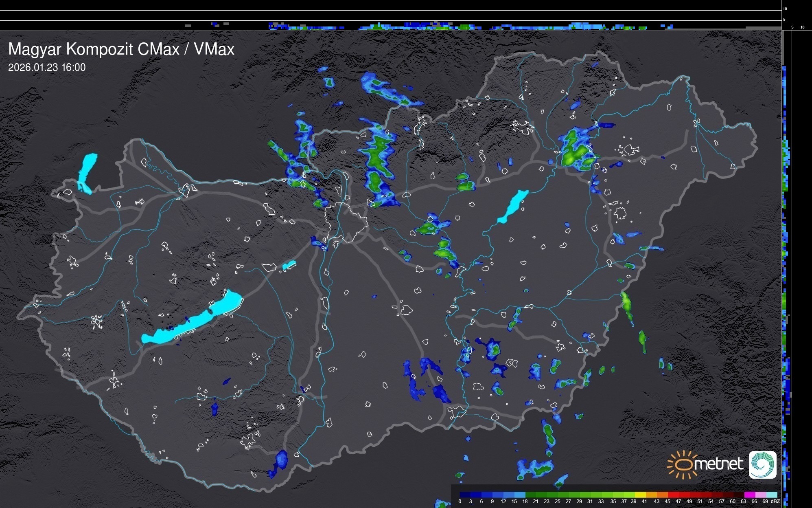Screen dimensions: 812x508
Task: Click the 10 km label heading the right-side cross-section
Action: pos(802,27)
